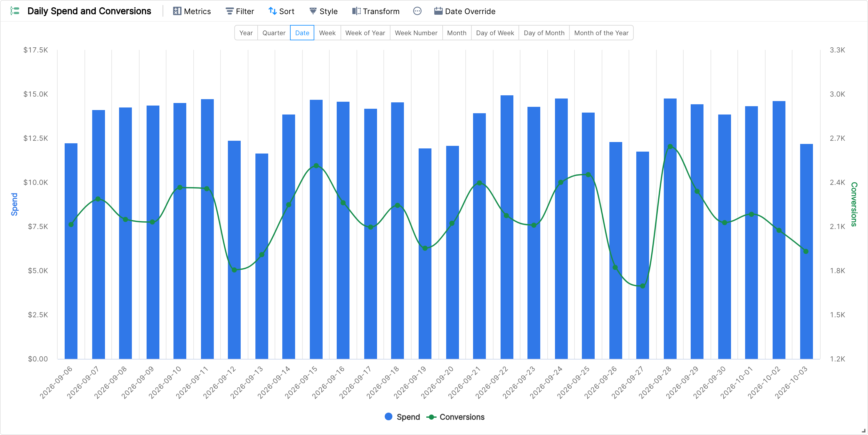868x435 pixels.
Task: Click the Conversions point on 2026-09-19
Action: 425,249
